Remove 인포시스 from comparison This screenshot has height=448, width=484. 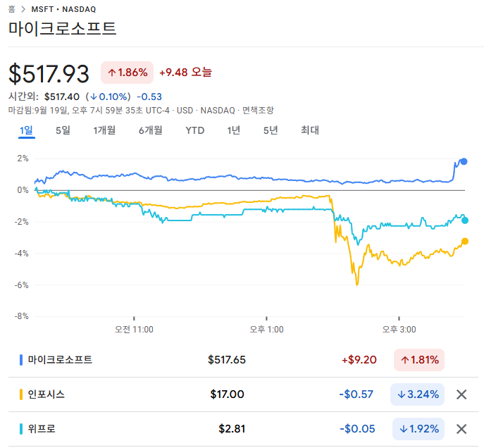(x=461, y=394)
